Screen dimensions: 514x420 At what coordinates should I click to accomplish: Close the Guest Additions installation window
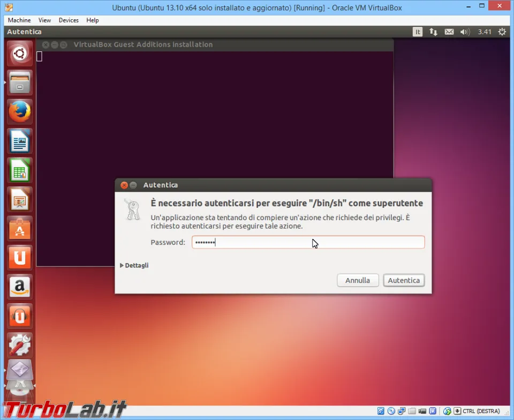click(46, 44)
